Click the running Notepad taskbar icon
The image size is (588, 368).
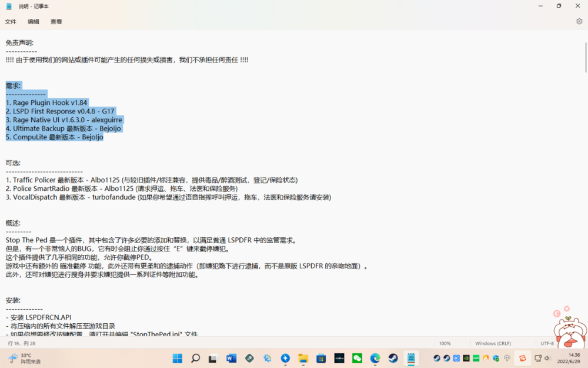click(x=411, y=357)
